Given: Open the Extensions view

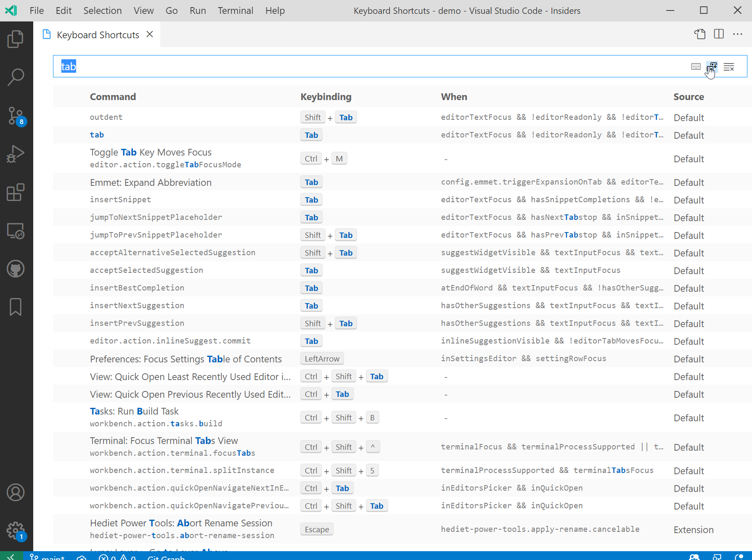Looking at the screenshot, I should click(x=16, y=193).
